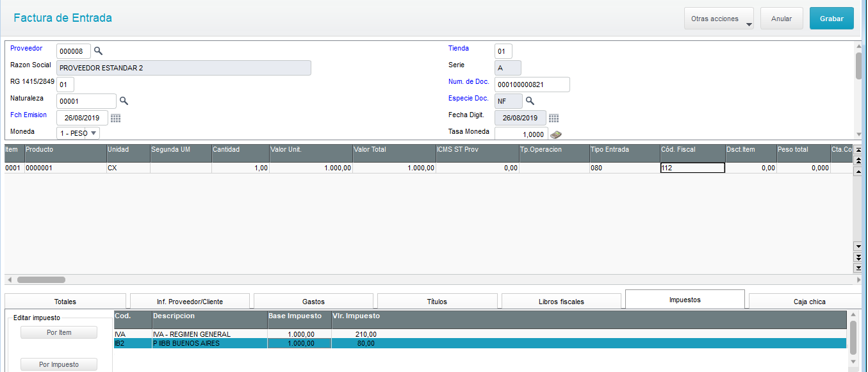Image resolution: width=868 pixels, height=372 pixels.
Task: Click grid page-up double arrow
Action: click(858, 160)
